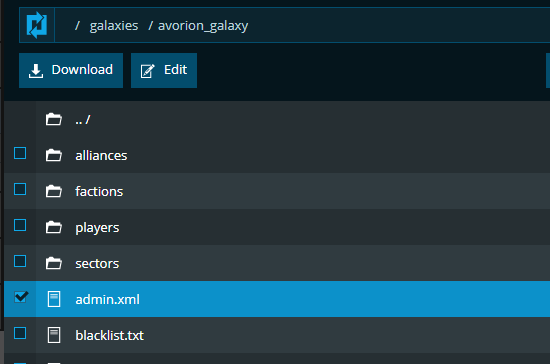Click the edit pencil icon
550x364 pixels.
[x=147, y=71]
